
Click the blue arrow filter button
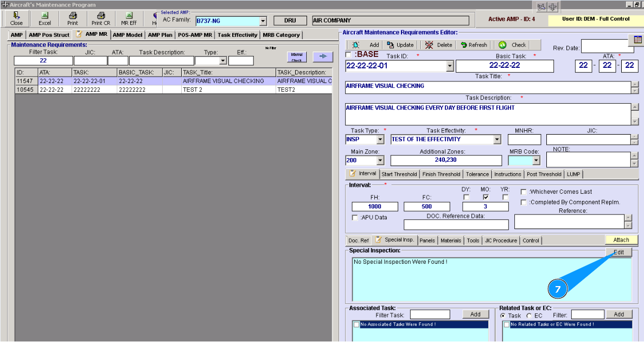322,56
